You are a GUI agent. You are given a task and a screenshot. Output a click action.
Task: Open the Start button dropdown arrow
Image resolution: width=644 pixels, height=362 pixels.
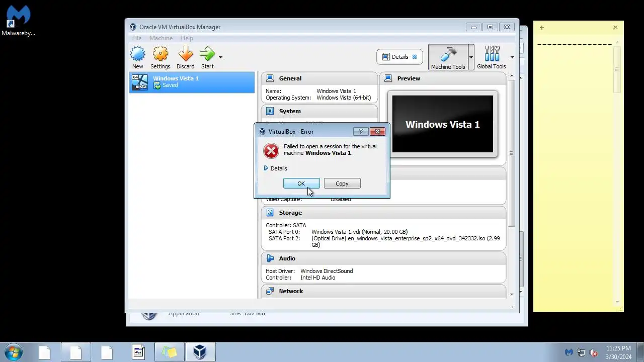[x=220, y=57]
